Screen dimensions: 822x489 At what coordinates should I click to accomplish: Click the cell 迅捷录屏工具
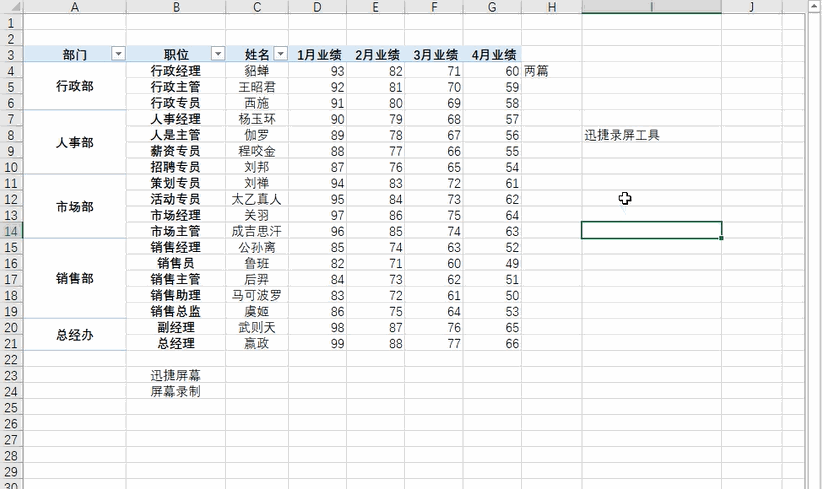[652, 135]
